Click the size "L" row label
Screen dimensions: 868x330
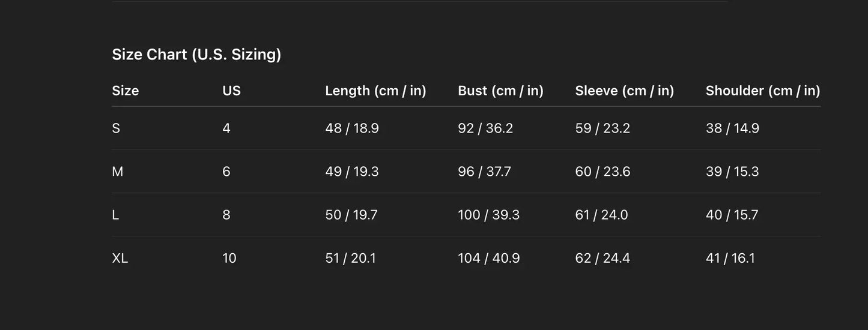(x=115, y=215)
